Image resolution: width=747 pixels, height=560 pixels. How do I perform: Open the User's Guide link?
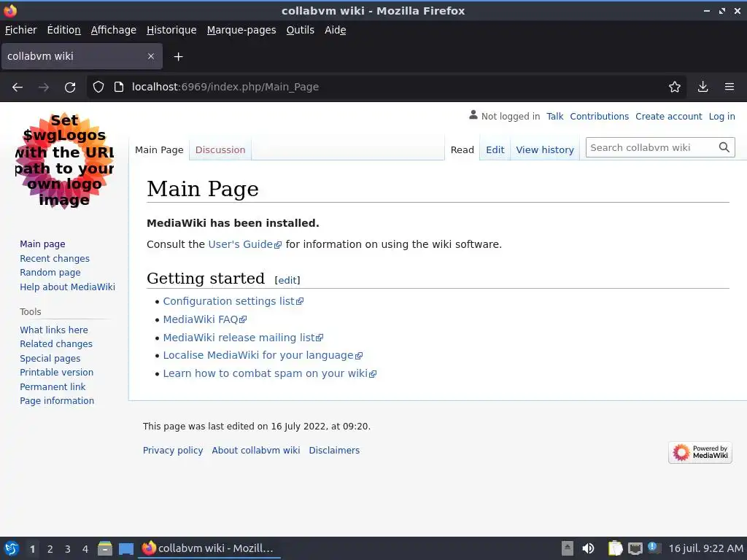(244, 244)
